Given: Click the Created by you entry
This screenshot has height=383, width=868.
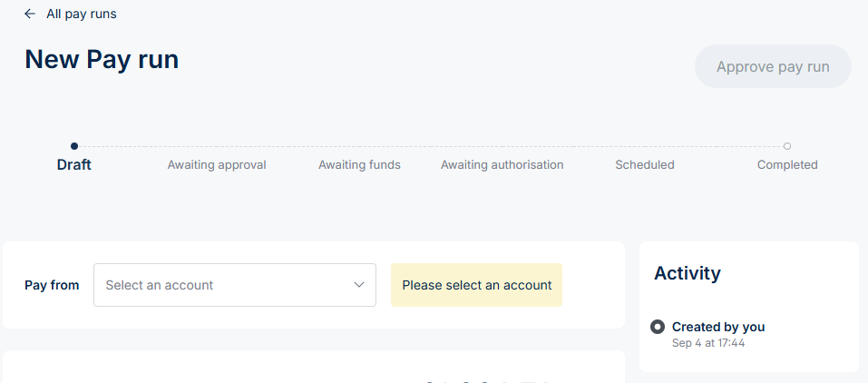Looking at the screenshot, I should (x=717, y=327).
